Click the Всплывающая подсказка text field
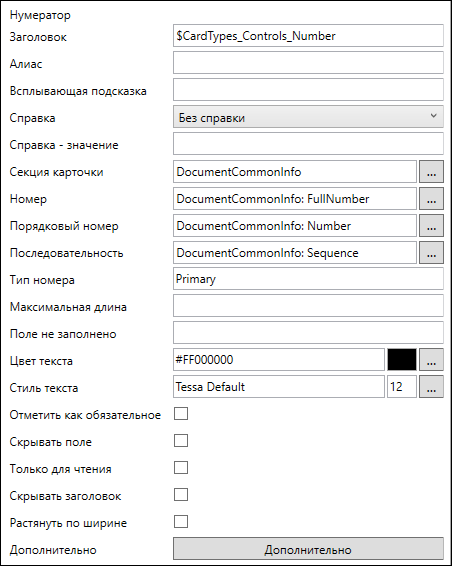Viewport: 452px width, 566px height. click(x=308, y=90)
